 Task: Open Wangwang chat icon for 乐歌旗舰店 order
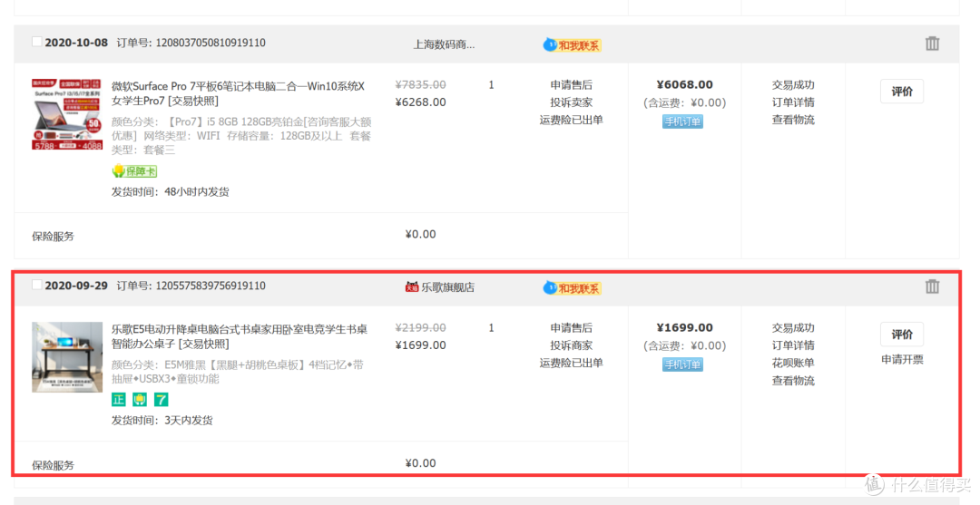572,287
